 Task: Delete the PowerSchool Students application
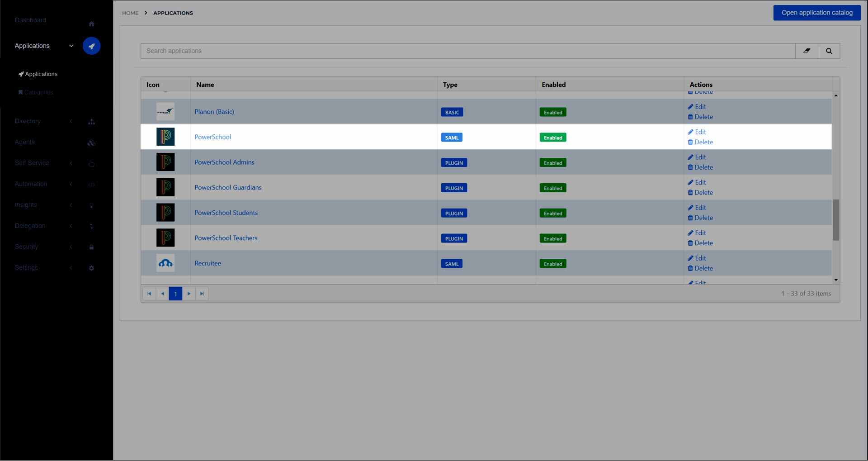[x=700, y=218]
